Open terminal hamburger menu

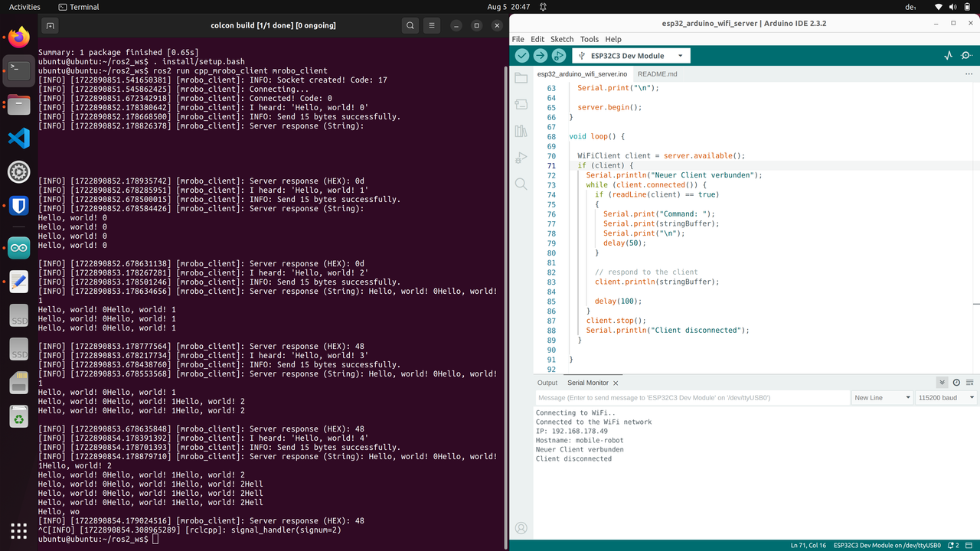433,25
